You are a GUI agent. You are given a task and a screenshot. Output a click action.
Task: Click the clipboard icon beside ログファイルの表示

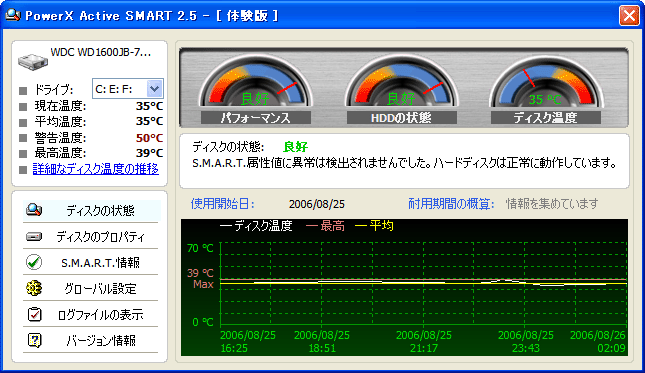pos(34,314)
